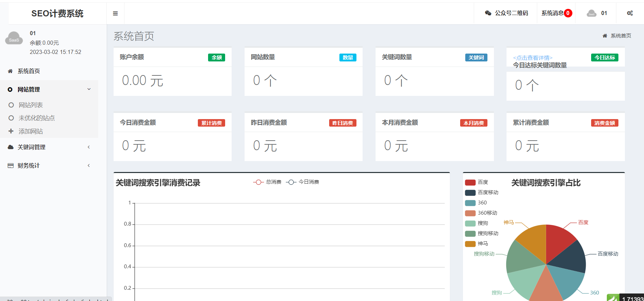Click the SEO计费系统 logo title
This screenshot has width=644, height=301.
point(57,13)
